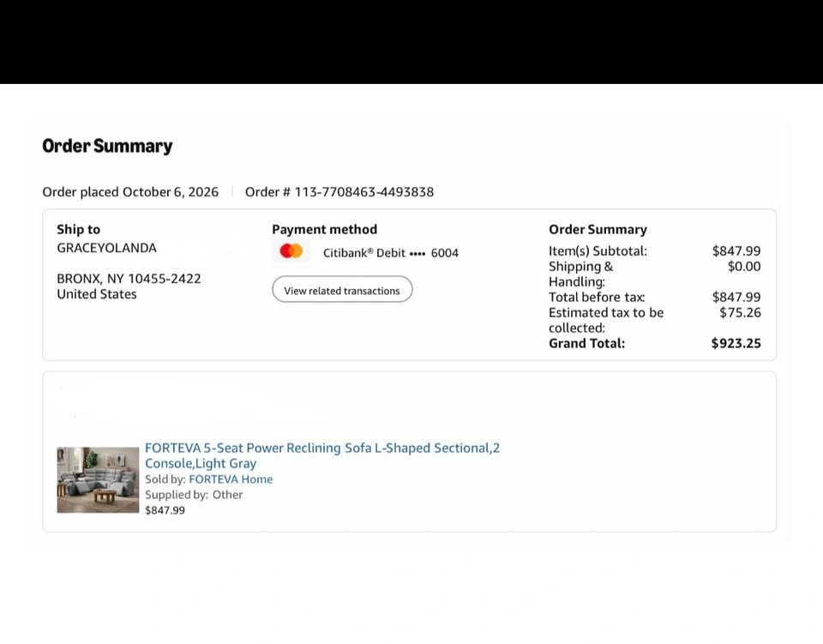
Task: Click the Shipping & Handling amount $0.00
Action: [744, 267]
